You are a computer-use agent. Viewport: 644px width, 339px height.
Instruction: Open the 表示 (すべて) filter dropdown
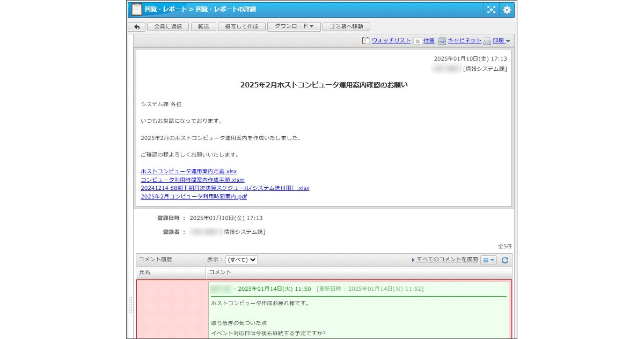(241, 260)
